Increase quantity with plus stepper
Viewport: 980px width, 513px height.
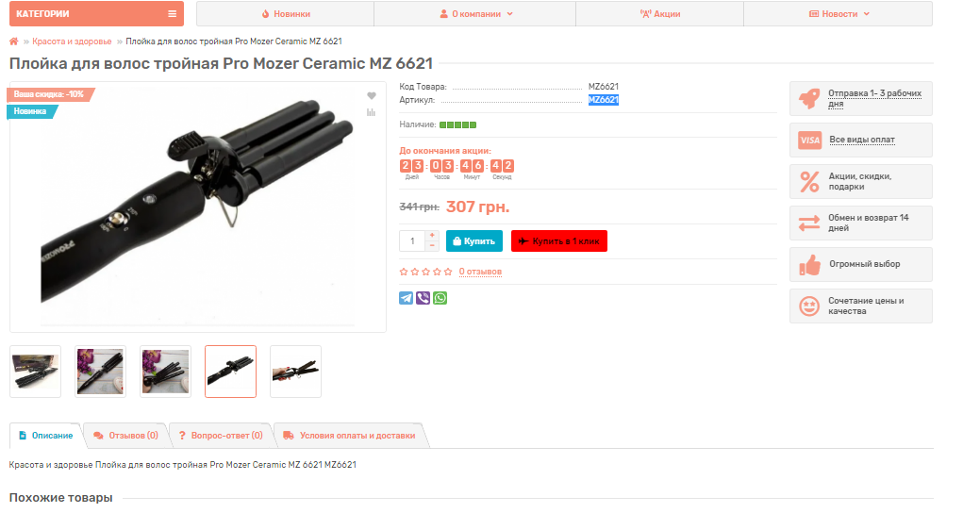pos(432,236)
